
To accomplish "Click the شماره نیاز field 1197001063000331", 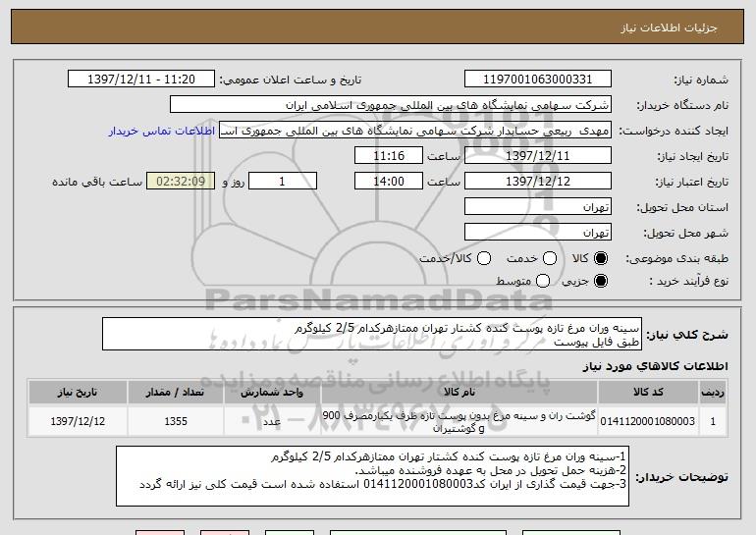I will [x=538, y=80].
